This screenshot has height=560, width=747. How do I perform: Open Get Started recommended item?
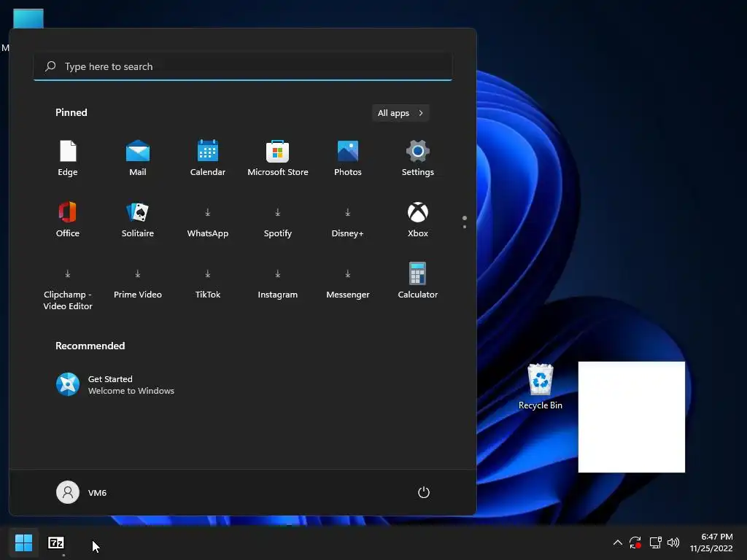click(x=115, y=385)
